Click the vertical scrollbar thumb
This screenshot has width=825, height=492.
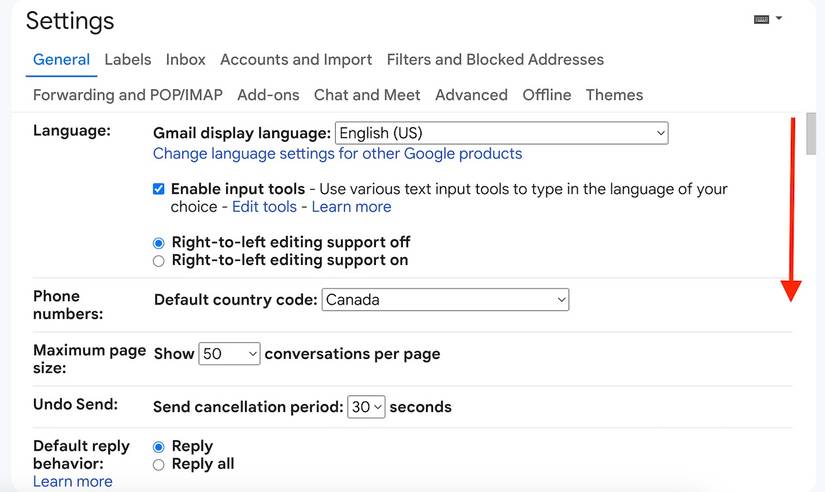point(810,134)
